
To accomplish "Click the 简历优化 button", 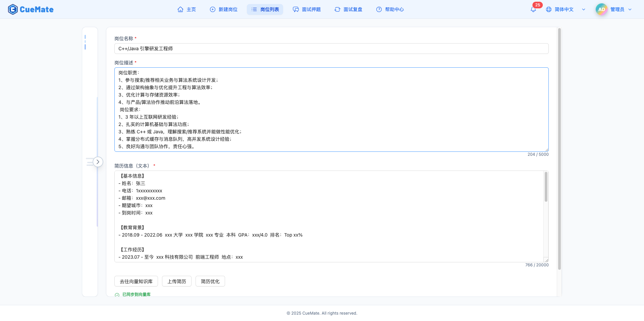I will (210, 281).
